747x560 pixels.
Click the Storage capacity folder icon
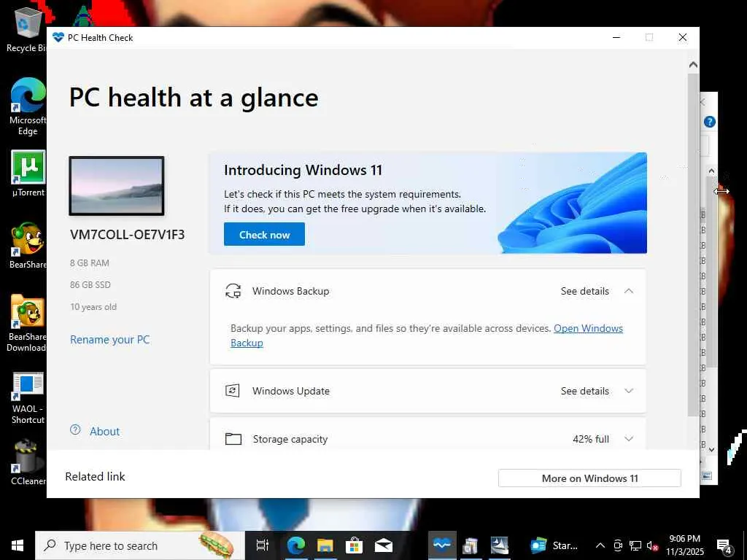tap(233, 438)
